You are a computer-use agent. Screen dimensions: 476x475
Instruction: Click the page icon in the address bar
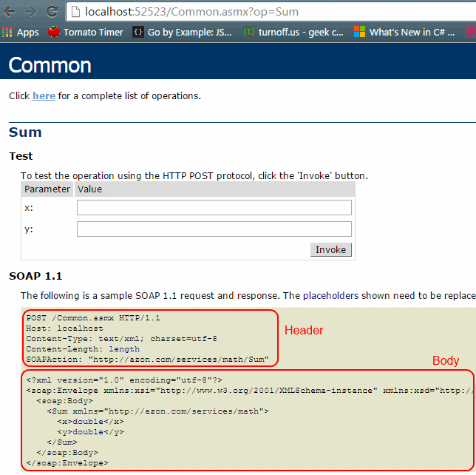[x=75, y=12]
